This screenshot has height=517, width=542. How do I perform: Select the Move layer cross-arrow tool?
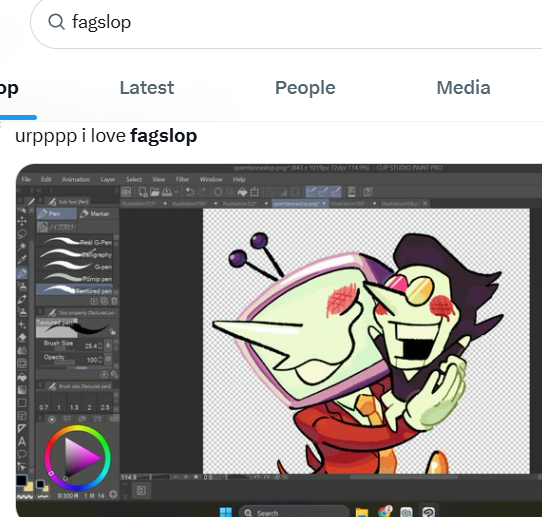[x=22, y=221]
